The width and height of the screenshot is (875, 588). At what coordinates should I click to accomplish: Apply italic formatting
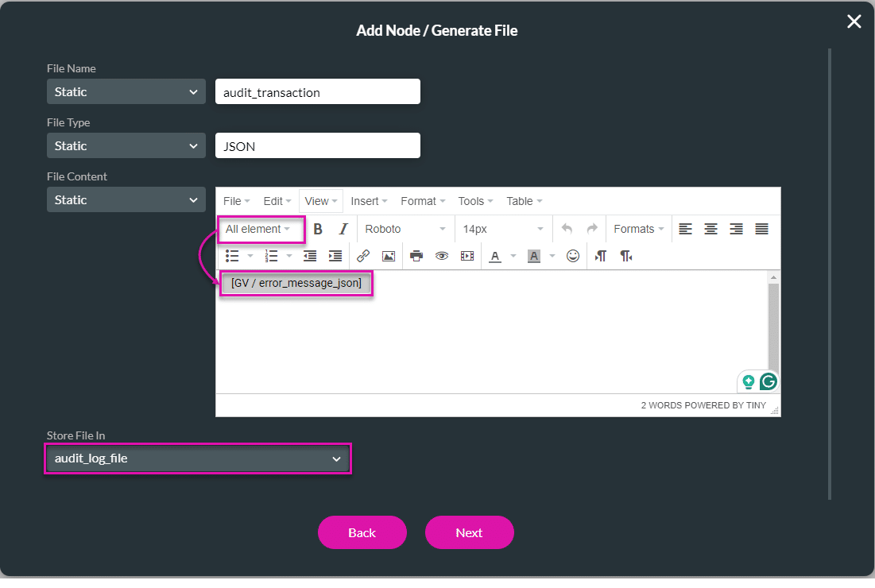pos(343,228)
